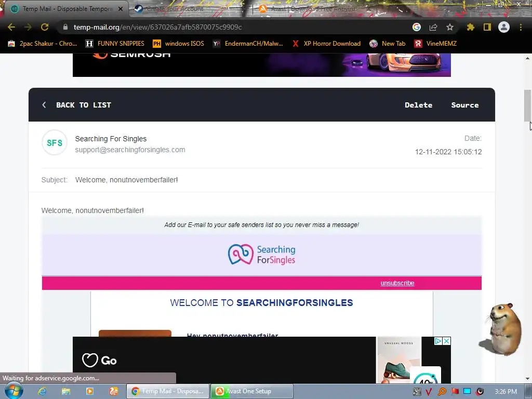Click the page scrollbar thumb
532x399 pixels.
pos(527,105)
